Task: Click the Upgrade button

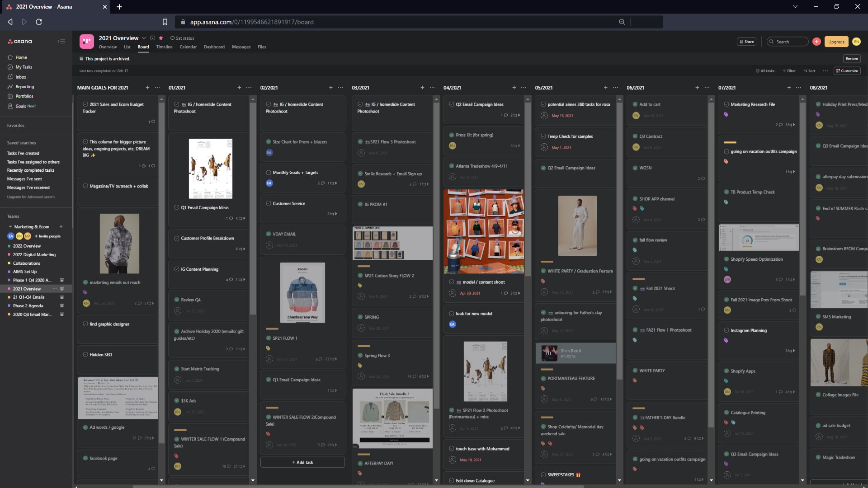Action: (x=836, y=42)
